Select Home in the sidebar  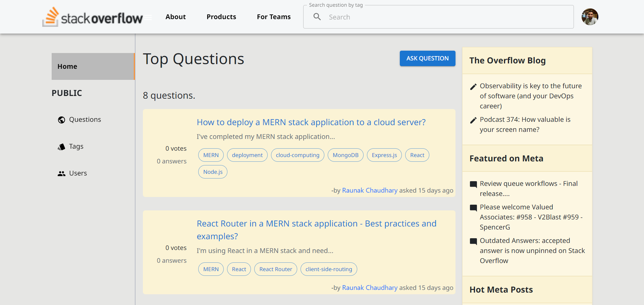click(x=67, y=66)
